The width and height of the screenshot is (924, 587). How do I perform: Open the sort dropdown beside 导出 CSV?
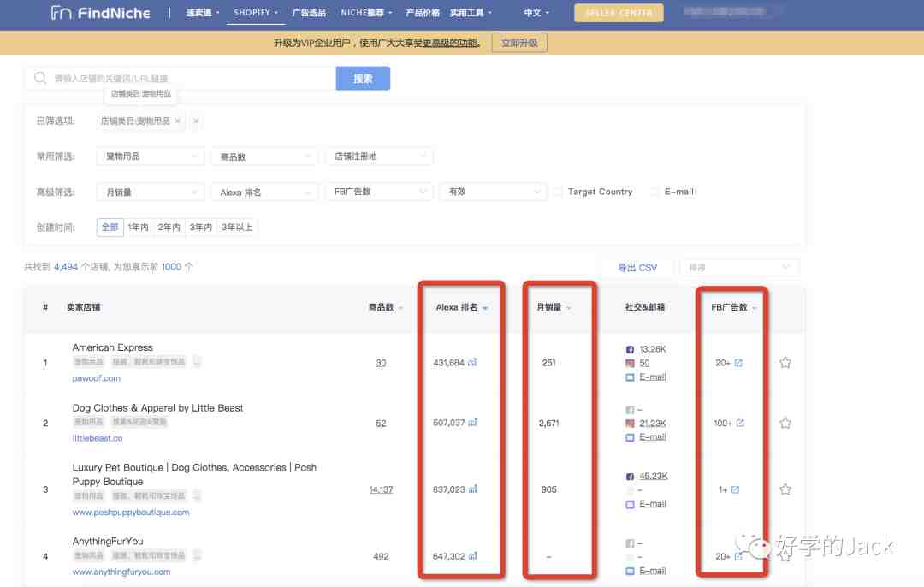739,267
